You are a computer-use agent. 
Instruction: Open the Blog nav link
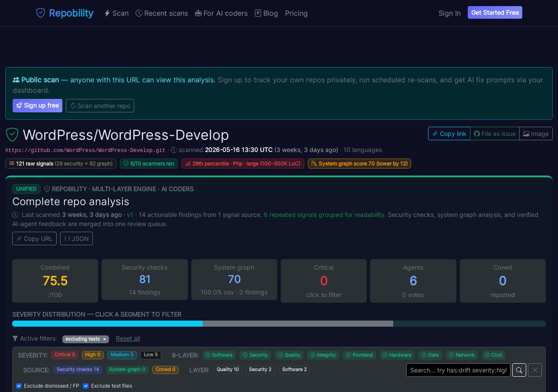(266, 13)
